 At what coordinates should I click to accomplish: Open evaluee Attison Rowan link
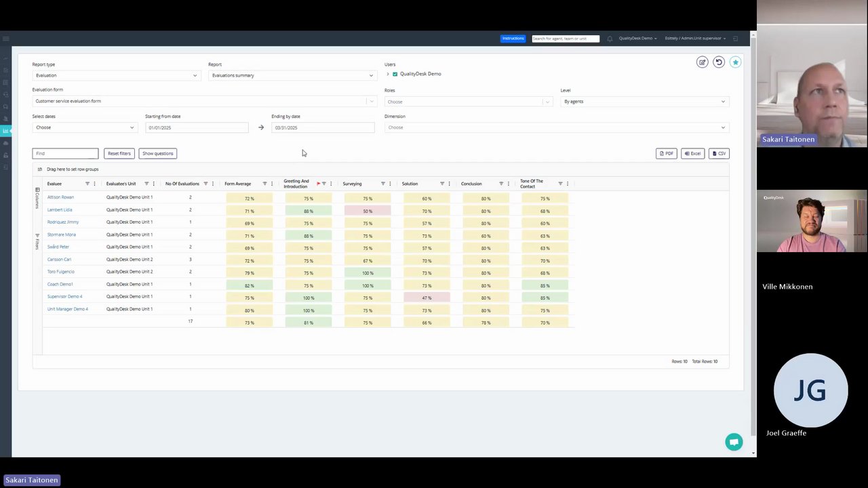[60, 197]
